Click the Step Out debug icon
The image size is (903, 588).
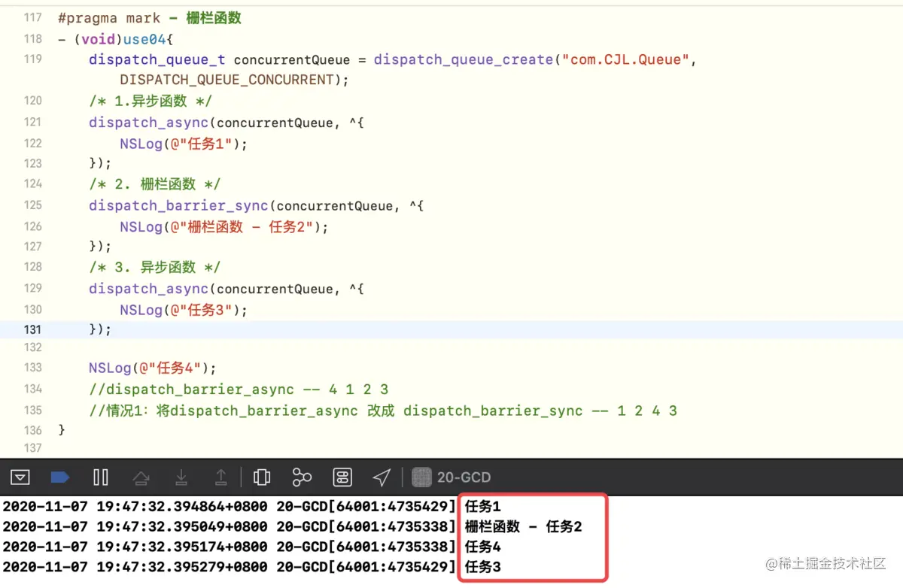(x=221, y=477)
